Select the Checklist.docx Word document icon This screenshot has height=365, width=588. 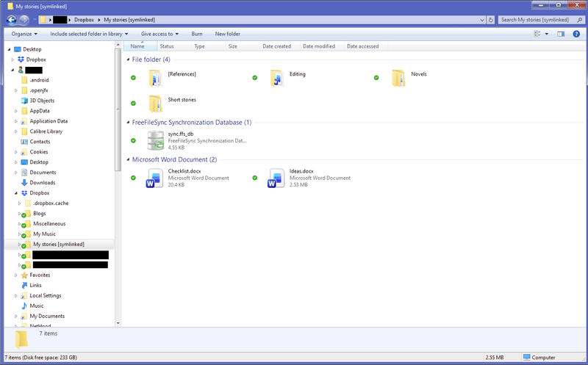[x=154, y=178]
